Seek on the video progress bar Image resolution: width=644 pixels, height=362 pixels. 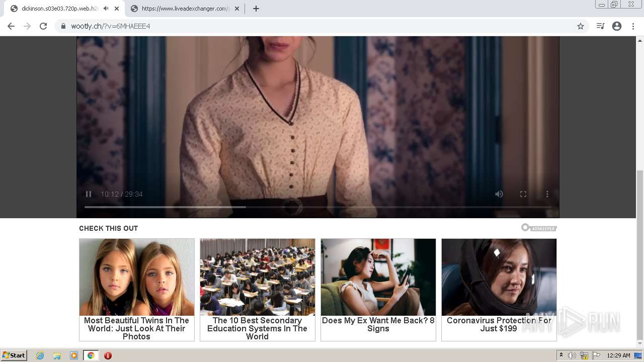[318, 207]
